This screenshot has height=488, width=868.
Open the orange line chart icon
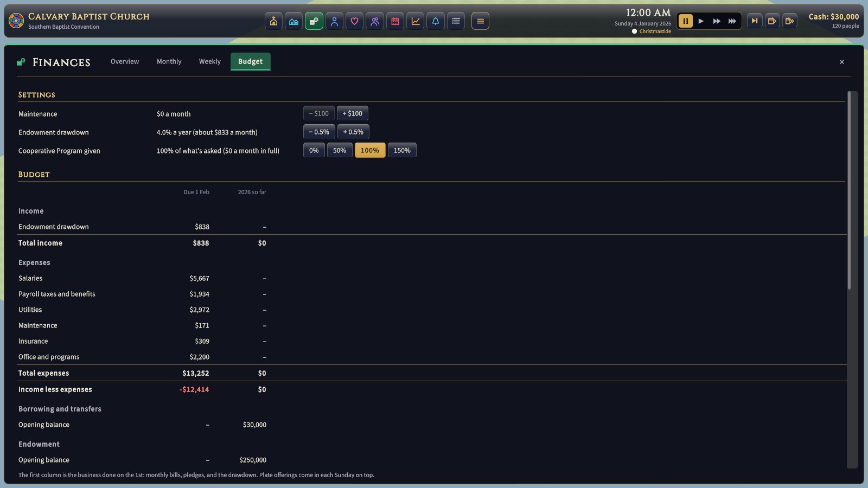coord(415,21)
